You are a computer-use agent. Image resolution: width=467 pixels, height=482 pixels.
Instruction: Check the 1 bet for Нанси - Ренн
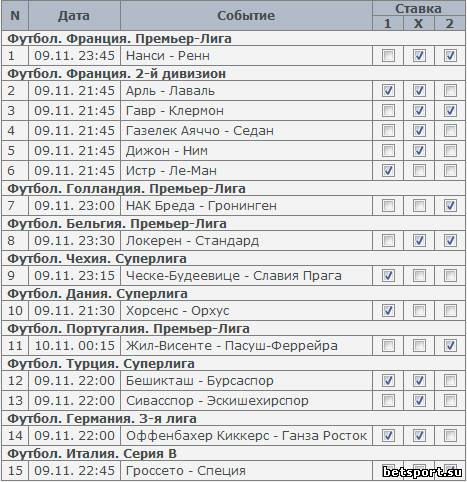click(x=388, y=56)
